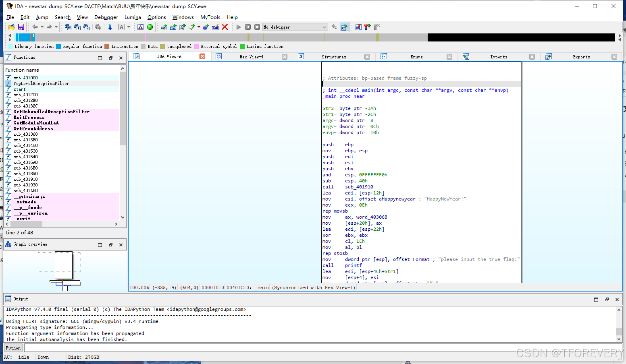
Task: Open a file with the folder icon
Action: pos(11,27)
